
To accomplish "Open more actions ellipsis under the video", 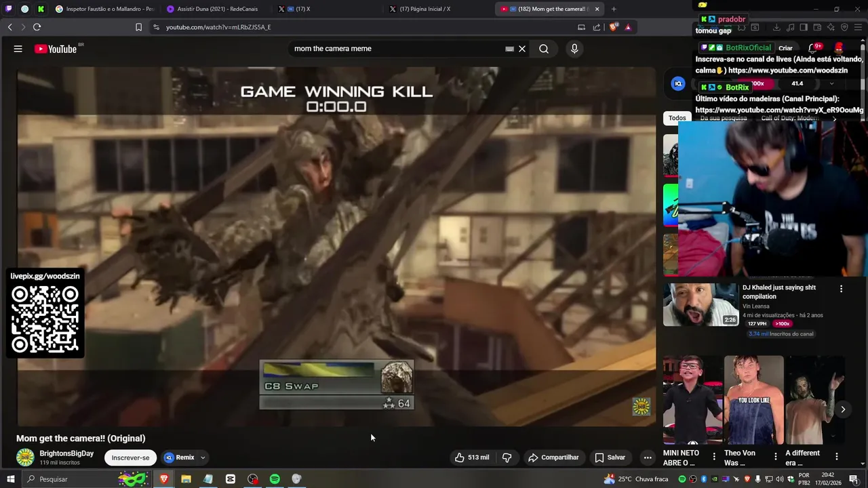I will click(648, 457).
